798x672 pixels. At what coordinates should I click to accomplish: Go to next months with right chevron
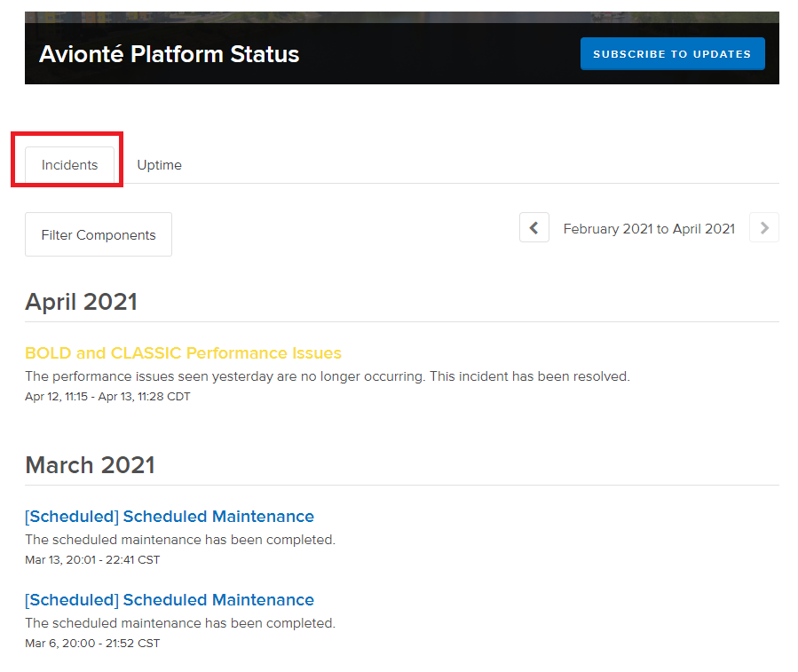pyautogui.click(x=764, y=227)
